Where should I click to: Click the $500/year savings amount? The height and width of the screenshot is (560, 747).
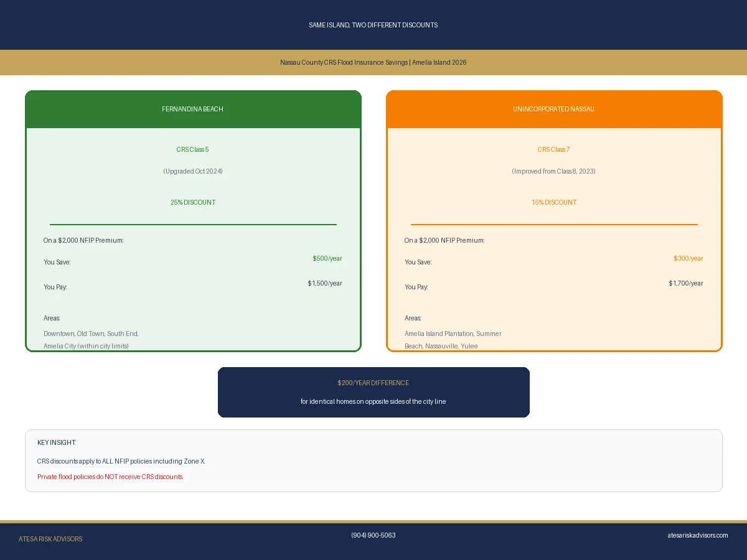(327, 258)
